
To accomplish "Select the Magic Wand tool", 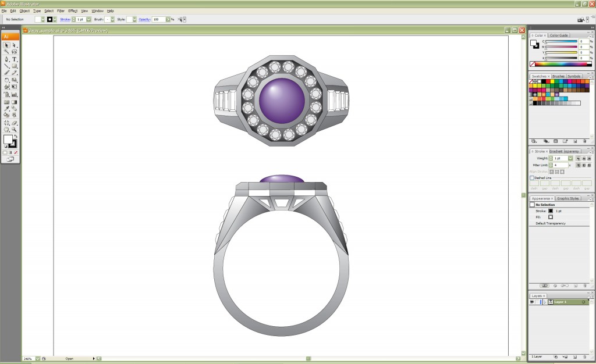I will (7, 52).
